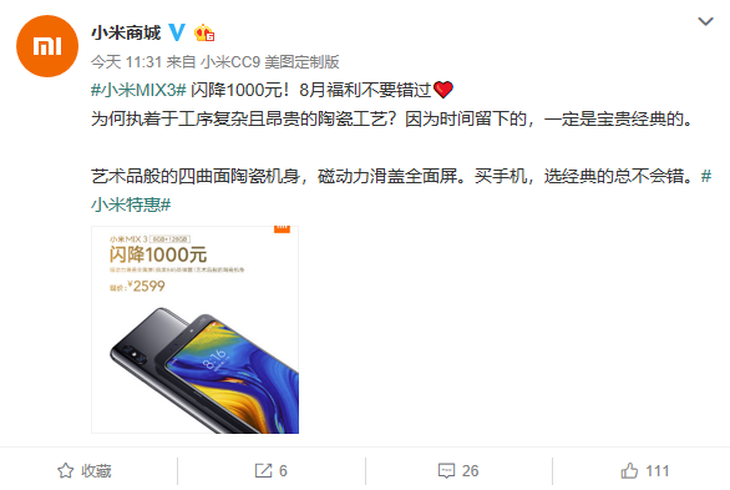This screenshot has width=730, height=490.
Task: Click the like count 111
Action: coord(657,471)
